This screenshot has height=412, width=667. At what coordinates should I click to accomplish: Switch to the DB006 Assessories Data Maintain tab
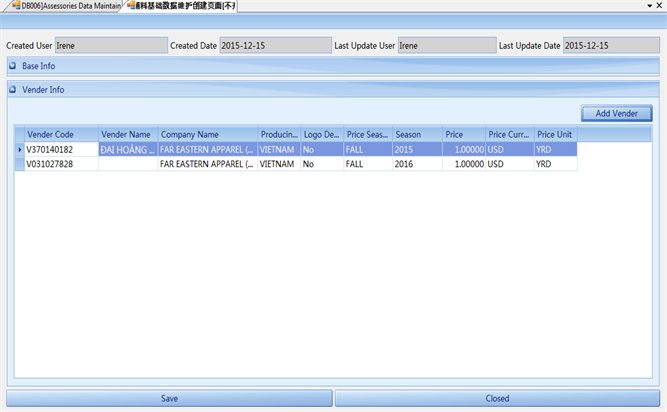click(x=70, y=6)
